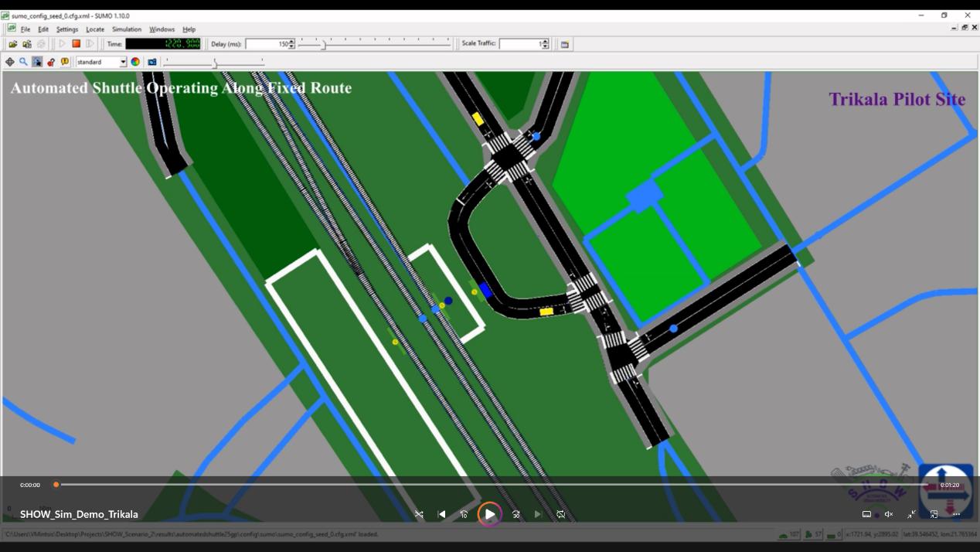
Task: Recenter the view with crosshair icon
Action: (10, 62)
